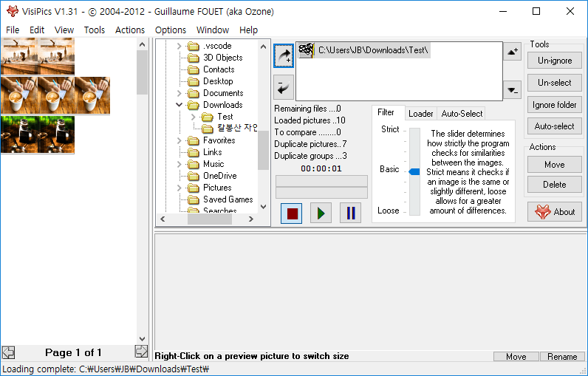Screen dimensions: 588x376
Task: Select the Test folder in tree
Action: click(217, 117)
